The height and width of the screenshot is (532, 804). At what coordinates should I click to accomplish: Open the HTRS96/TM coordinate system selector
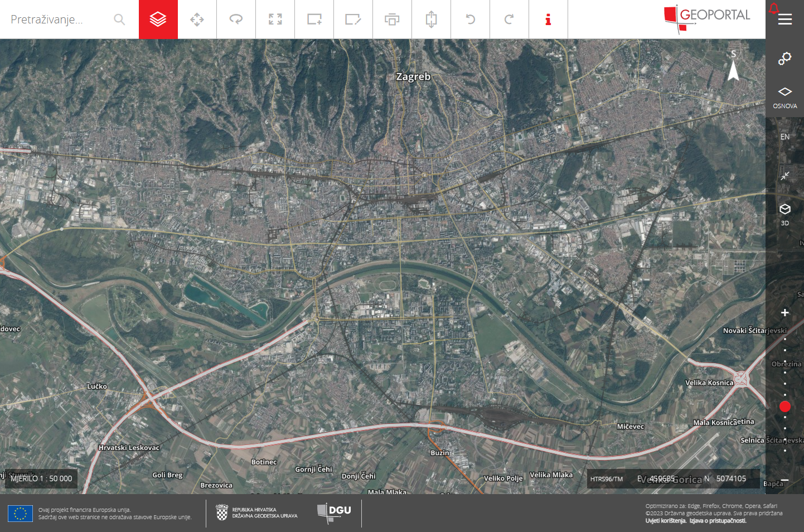[607, 479]
